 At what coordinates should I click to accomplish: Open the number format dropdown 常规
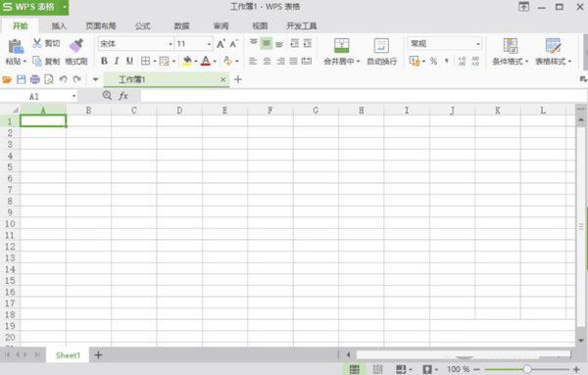[x=478, y=44]
